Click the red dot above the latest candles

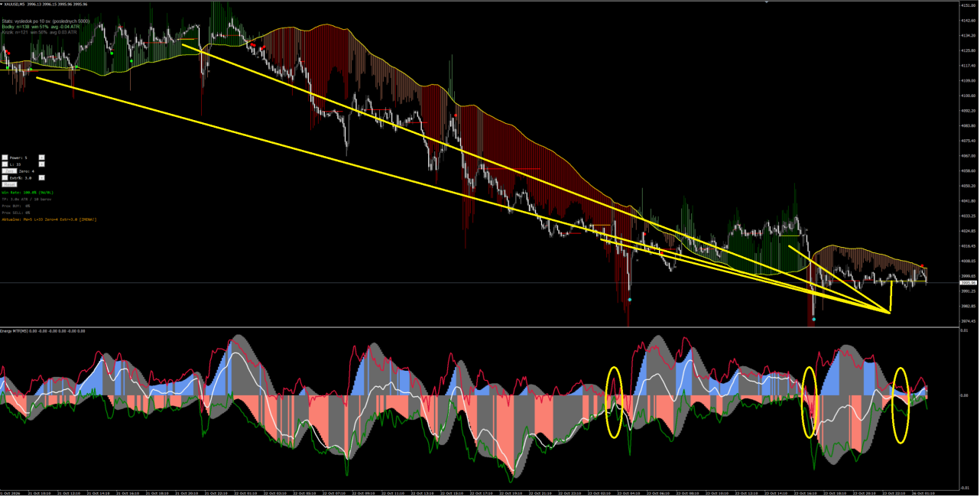922,265
